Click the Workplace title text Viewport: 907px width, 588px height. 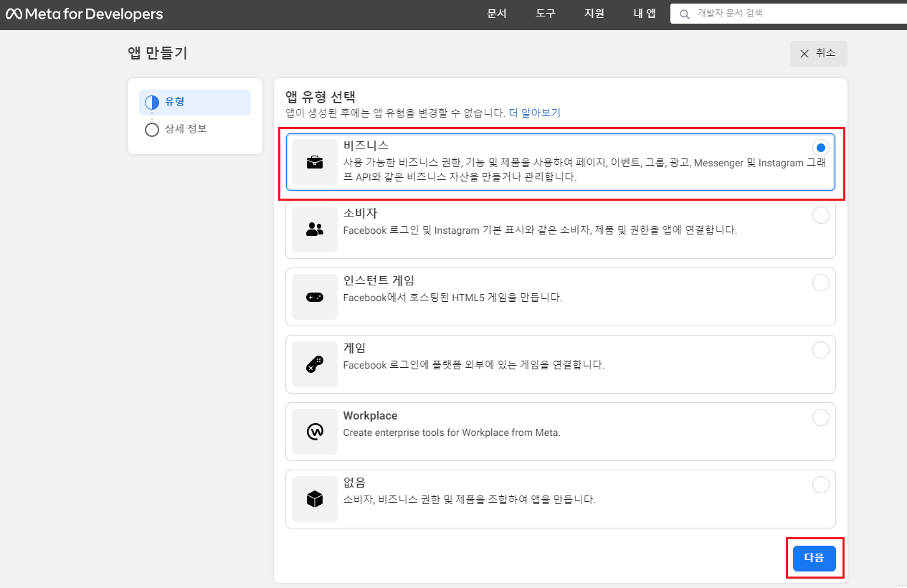(x=370, y=415)
